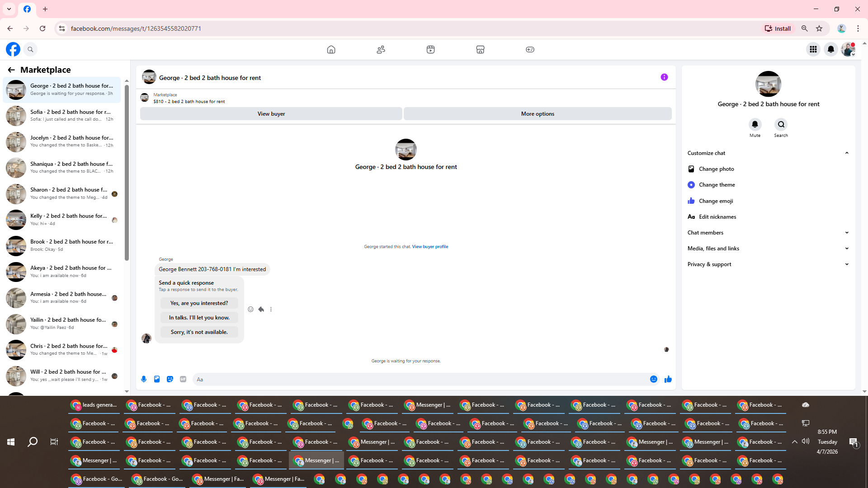Open the View buyer profile link
868x488 pixels.
[429, 247]
